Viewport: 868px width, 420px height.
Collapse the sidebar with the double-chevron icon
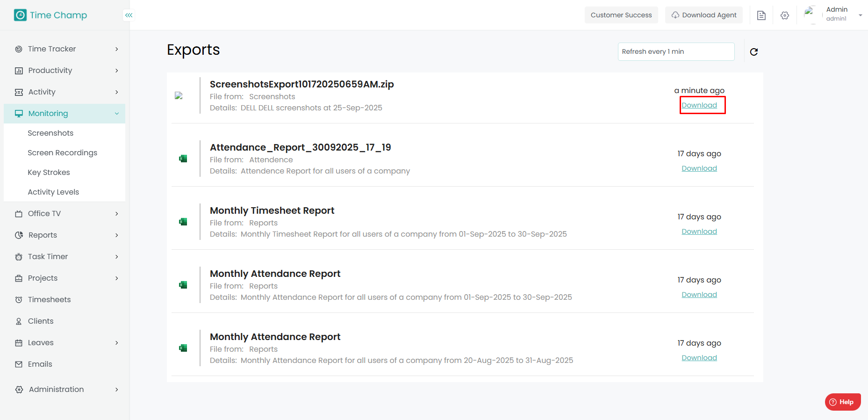tap(129, 15)
